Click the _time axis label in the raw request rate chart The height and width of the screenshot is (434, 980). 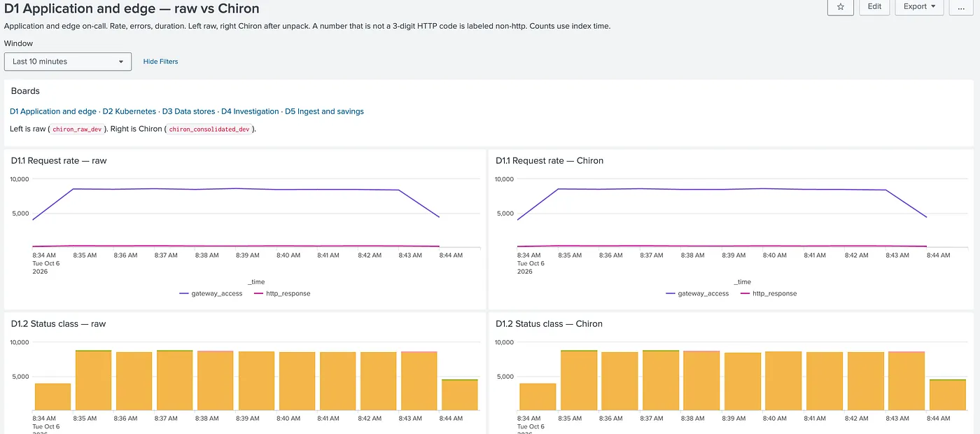pyautogui.click(x=256, y=282)
